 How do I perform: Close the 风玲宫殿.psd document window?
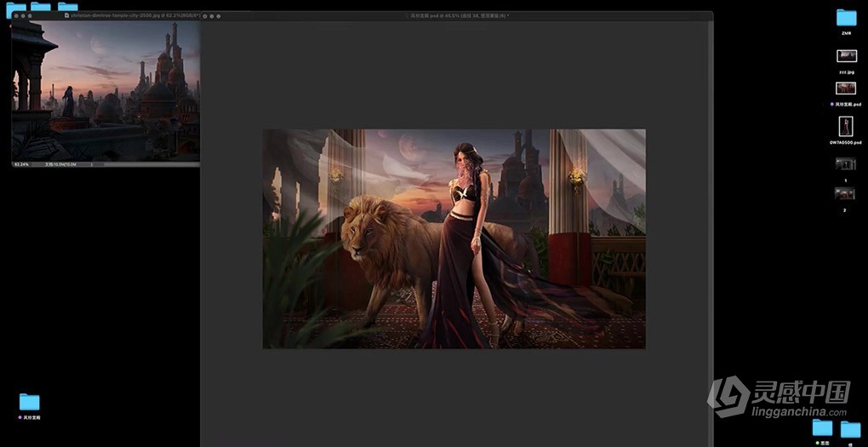tap(206, 15)
